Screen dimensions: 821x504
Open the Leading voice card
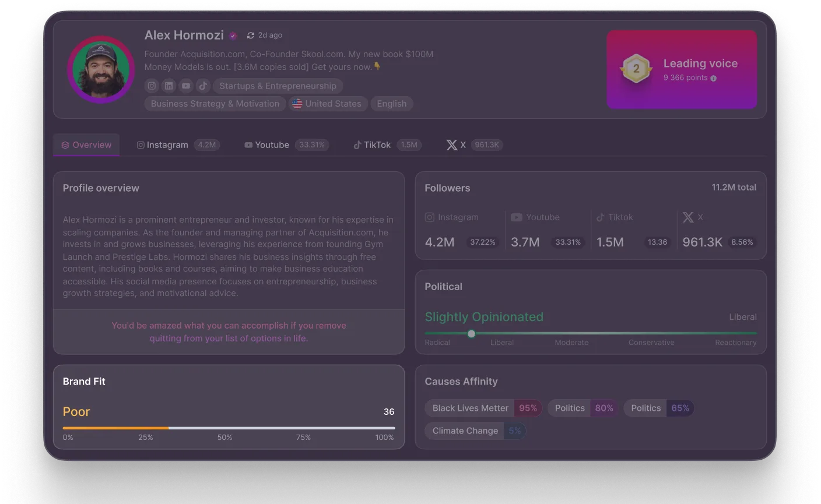click(x=682, y=69)
